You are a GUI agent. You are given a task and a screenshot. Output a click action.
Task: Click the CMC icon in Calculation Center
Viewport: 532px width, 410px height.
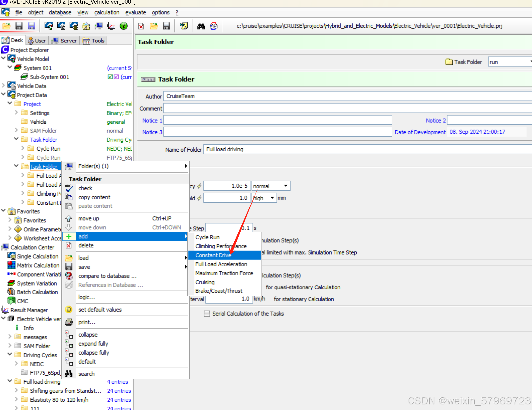(x=12, y=301)
